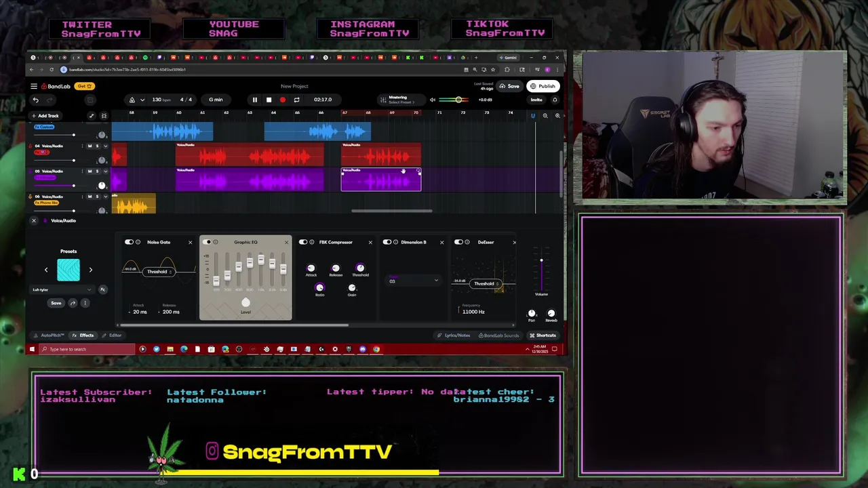Remove the FBK Compressor effect

(370, 242)
